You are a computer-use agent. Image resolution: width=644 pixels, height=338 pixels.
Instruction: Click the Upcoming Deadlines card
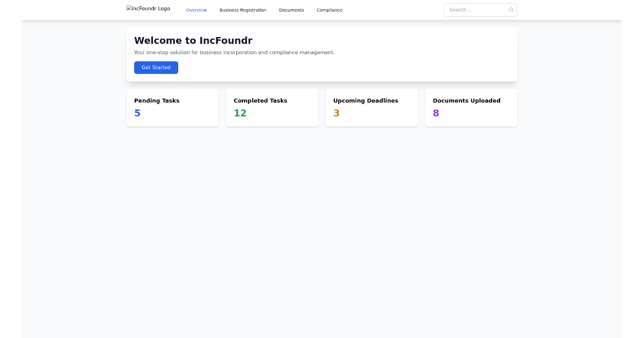371,107
